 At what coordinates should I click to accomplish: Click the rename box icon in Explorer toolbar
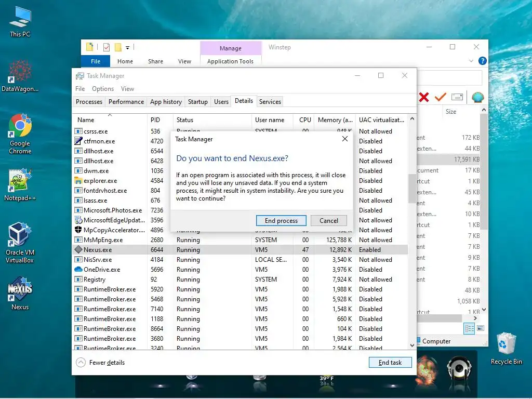(457, 97)
